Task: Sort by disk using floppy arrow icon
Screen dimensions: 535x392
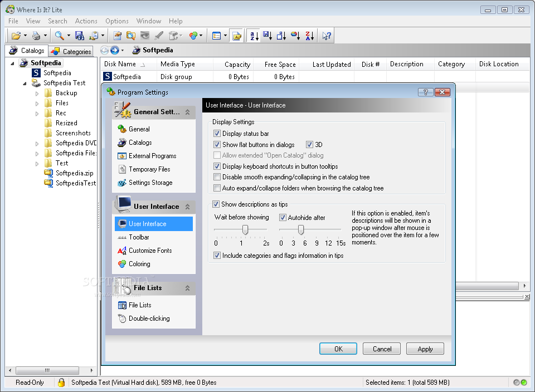Action: [x=268, y=36]
